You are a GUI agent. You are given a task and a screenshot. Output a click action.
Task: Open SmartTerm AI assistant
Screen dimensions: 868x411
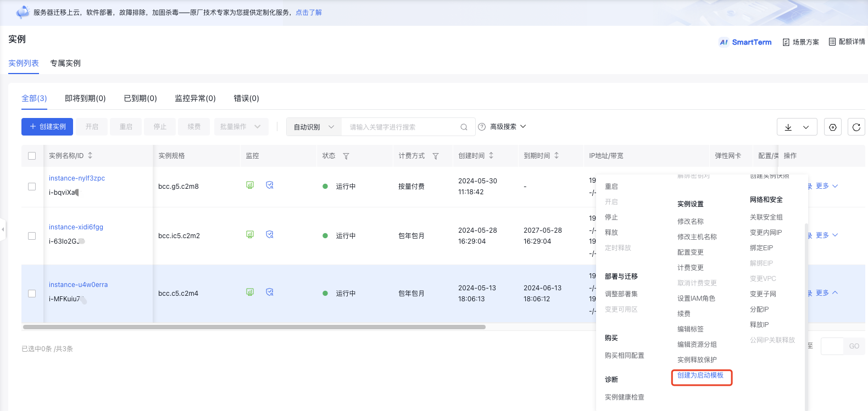point(745,42)
